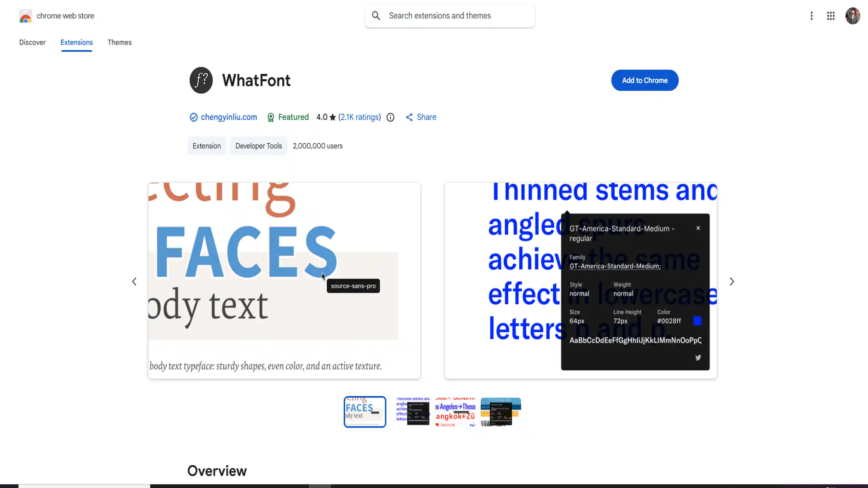Select the Angeles Bangkok red screenshot thumbnail
868x488 pixels.
(455, 412)
